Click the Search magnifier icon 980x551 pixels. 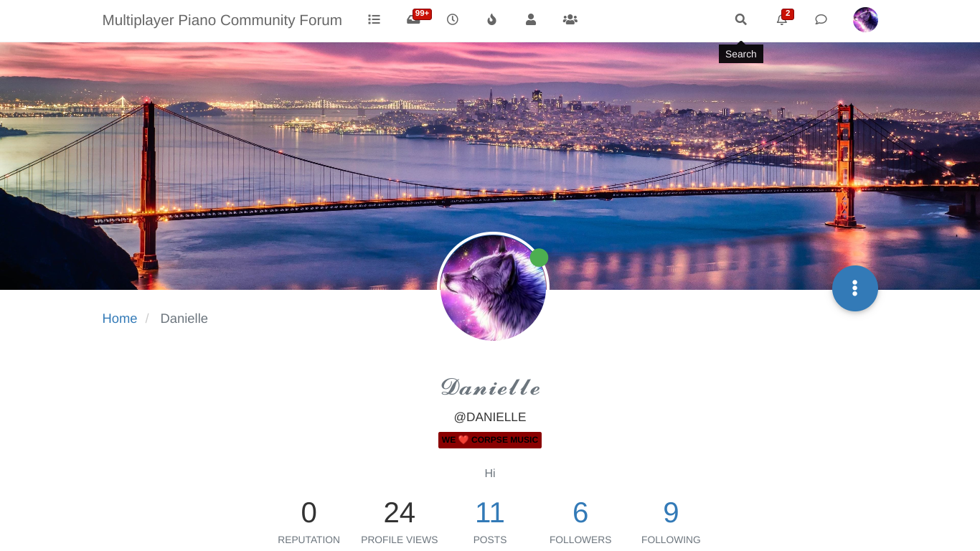pyautogui.click(x=741, y=20)
